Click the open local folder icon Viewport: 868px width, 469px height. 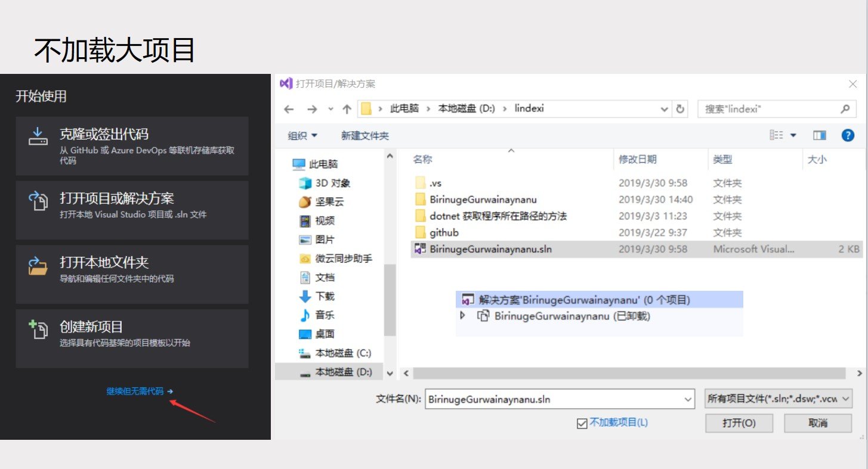pos(38,266)
